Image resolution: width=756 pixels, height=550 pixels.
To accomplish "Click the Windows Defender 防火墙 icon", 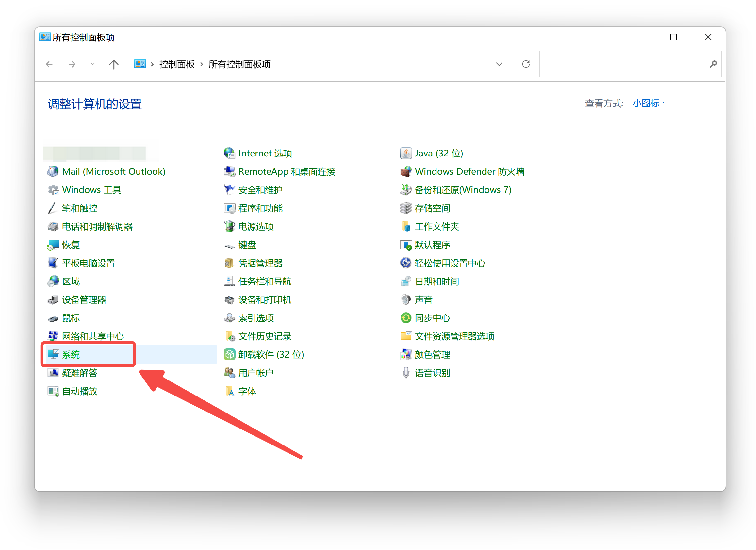I will 406,171.
